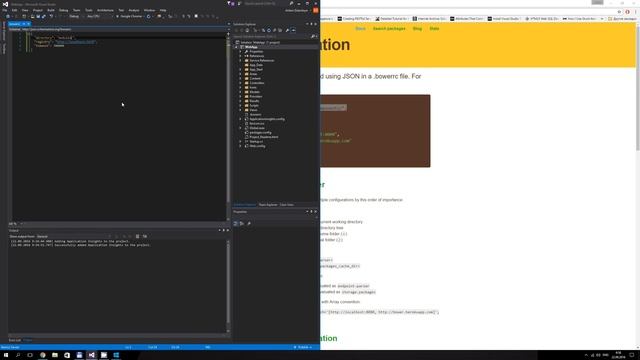Start debugging with Google Chrome button
This screenshot has width=640, height=360.
(129, 16)
